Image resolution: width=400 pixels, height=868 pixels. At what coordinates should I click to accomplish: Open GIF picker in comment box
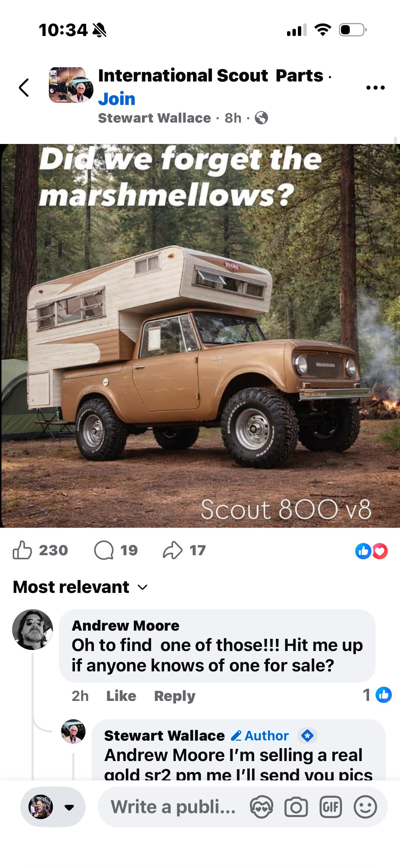click(330, 807)
